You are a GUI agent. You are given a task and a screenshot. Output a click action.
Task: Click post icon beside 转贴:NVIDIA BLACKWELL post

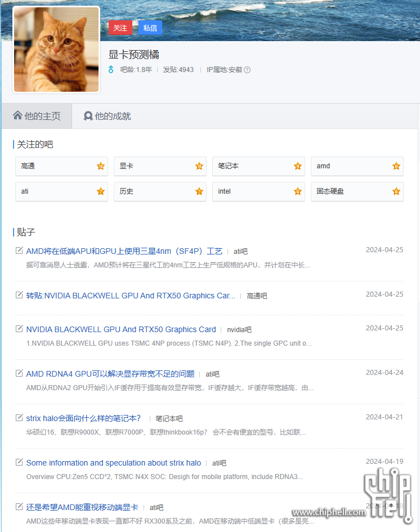tap(19, 295)
